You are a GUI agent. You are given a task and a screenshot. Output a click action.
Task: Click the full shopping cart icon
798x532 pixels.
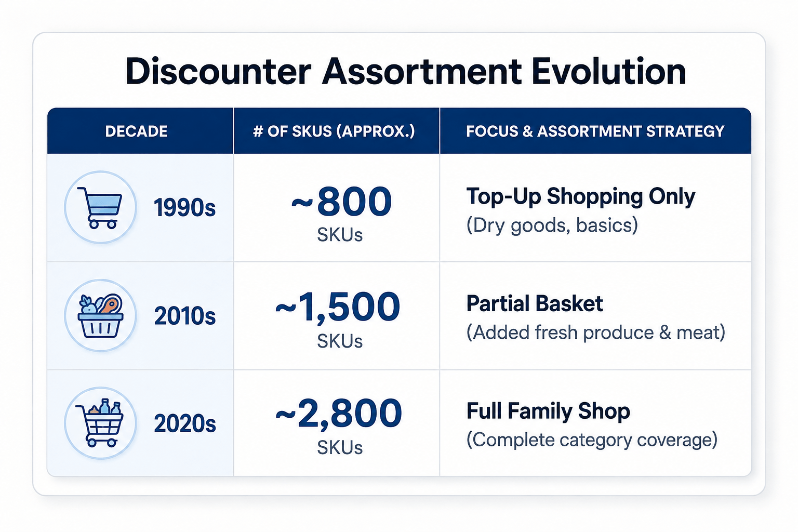coord(100,423)
